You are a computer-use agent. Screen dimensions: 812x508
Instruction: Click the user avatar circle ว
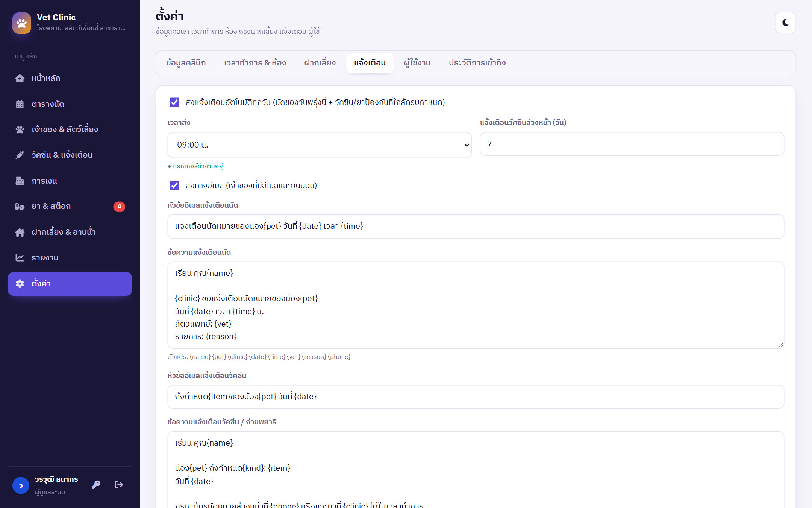(21, 485)
